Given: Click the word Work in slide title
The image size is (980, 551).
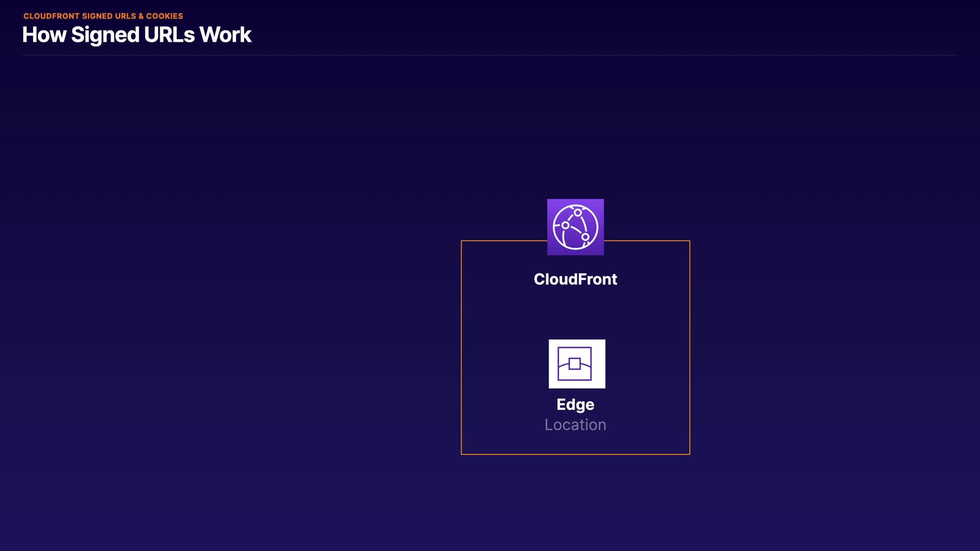Looking at the screenshot, I should coord(225,35).
